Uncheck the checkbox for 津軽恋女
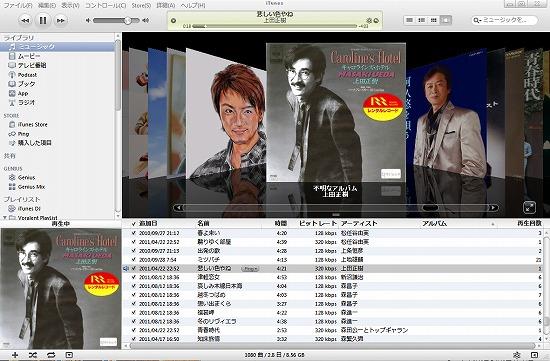The width and height of the screenshot is (550, 361). click(133, 277)
